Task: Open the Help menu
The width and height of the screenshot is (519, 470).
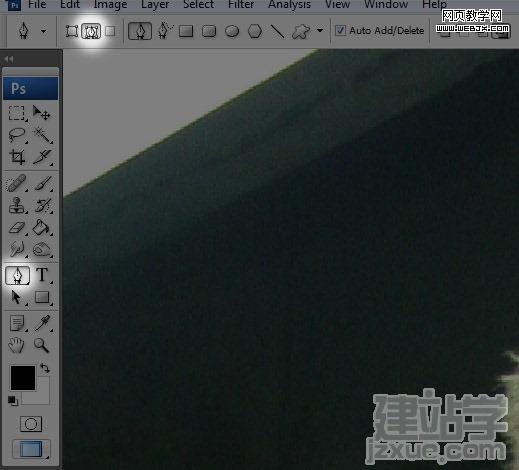Action: tap(434, 5)
